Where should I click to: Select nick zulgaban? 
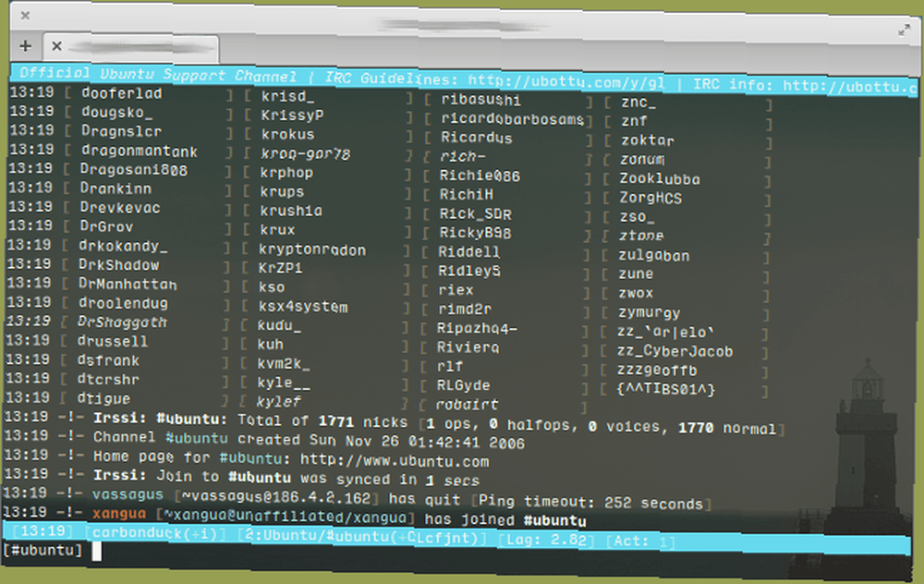point(654,256)
